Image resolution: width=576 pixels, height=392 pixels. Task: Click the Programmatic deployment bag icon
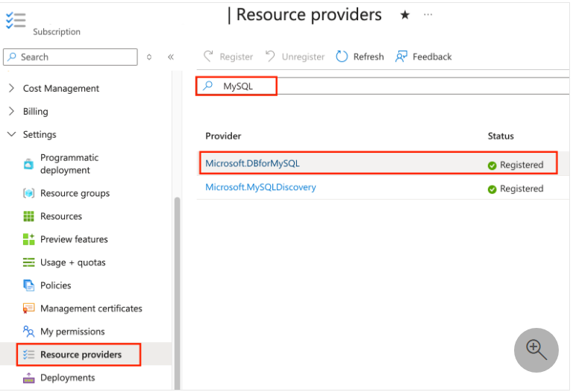click(x=28, y=164)
